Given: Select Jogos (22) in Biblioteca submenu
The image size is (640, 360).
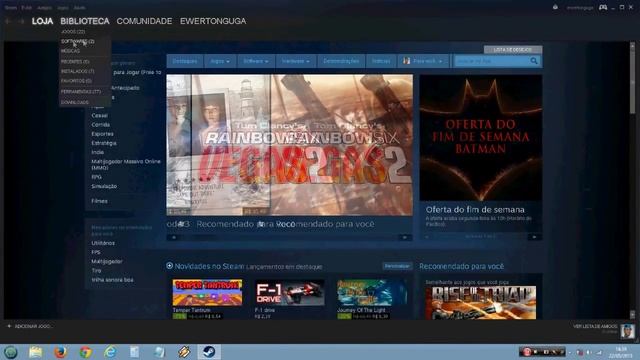Looking at the screenshot, I should pyautogui.click(x=73, y=31).
